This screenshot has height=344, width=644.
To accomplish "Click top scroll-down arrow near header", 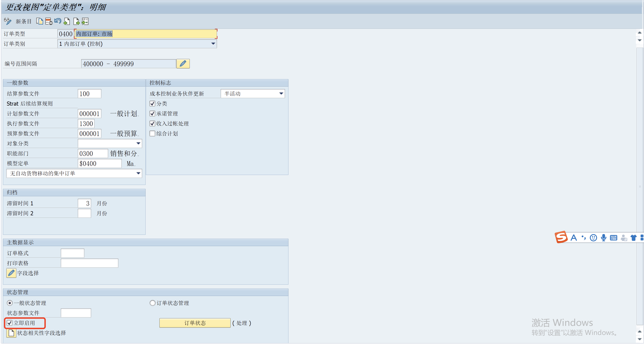I will [x=639, y=40].
